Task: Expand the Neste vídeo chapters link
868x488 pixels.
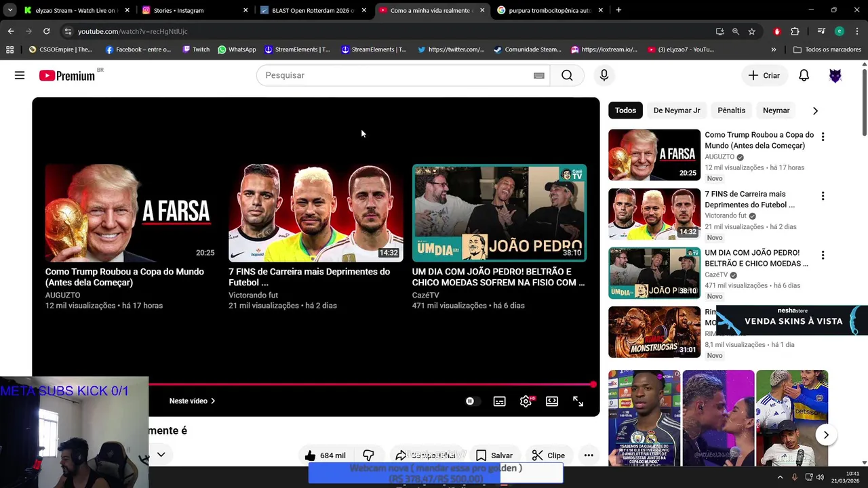Action: tap(192, 401)
